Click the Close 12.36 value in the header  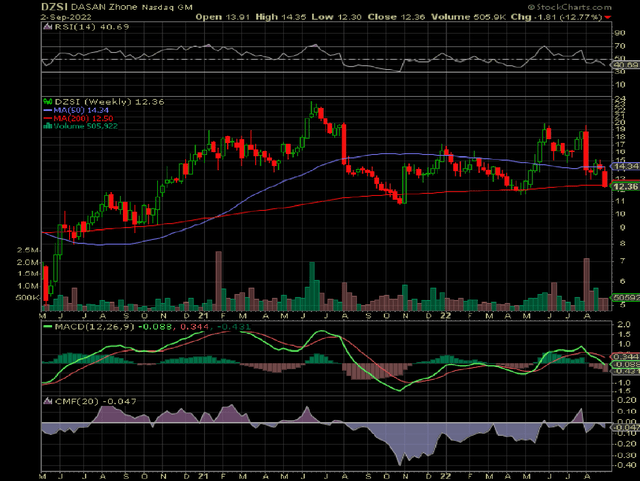[x=396, y=17]
